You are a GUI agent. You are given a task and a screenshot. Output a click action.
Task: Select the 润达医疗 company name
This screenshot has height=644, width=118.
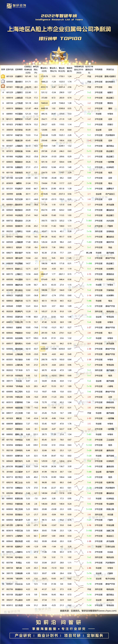point(19,595)
